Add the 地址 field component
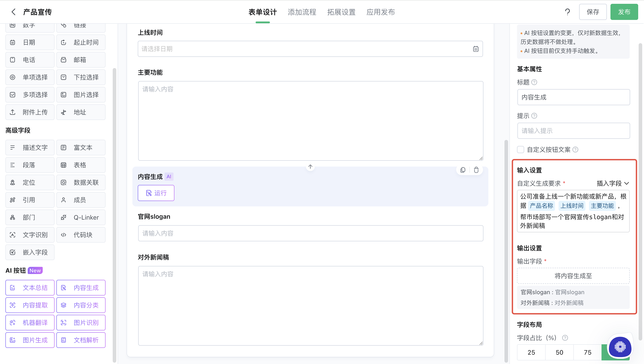Viewport: 644px width, 364px height. [81, 112]
